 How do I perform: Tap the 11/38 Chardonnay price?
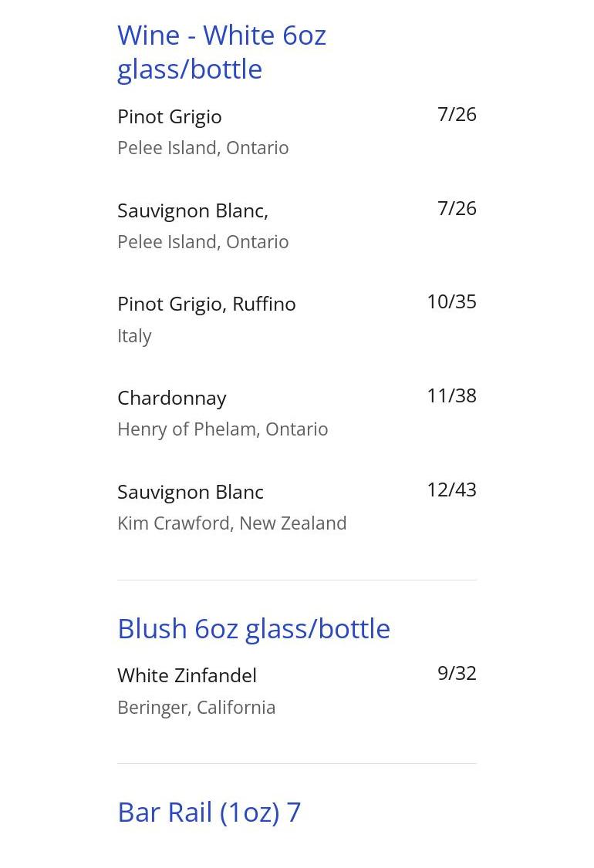(x=451, y=395)
